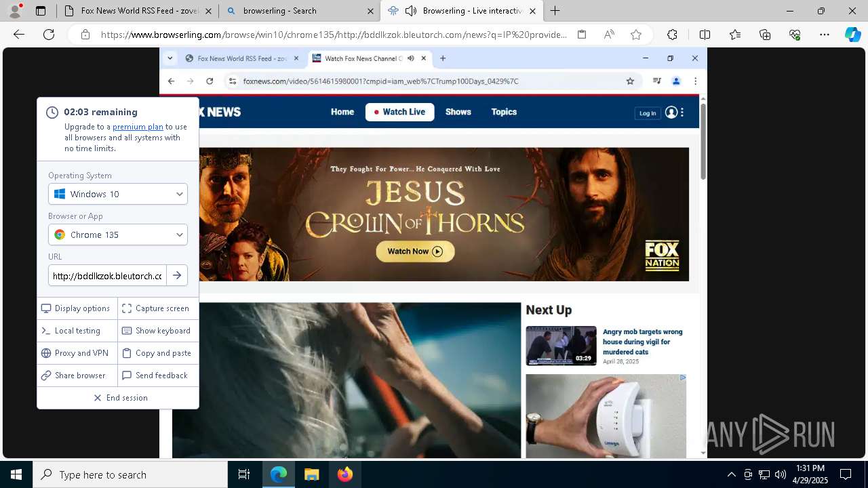End the Browserling session
This screenshot has height=488, width=868.
[118, 398]
